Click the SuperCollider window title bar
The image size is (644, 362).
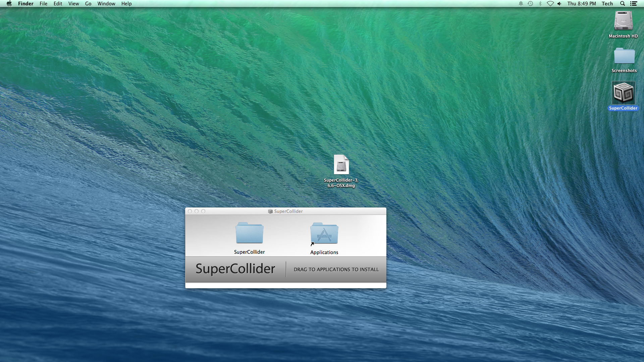[286, 211]
